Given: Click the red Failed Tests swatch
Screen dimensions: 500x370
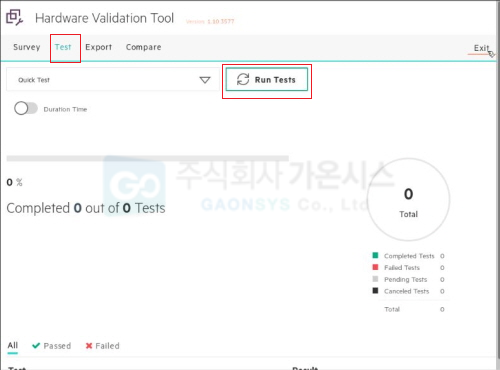Looking at the screenshot, I should click(375, 267).
